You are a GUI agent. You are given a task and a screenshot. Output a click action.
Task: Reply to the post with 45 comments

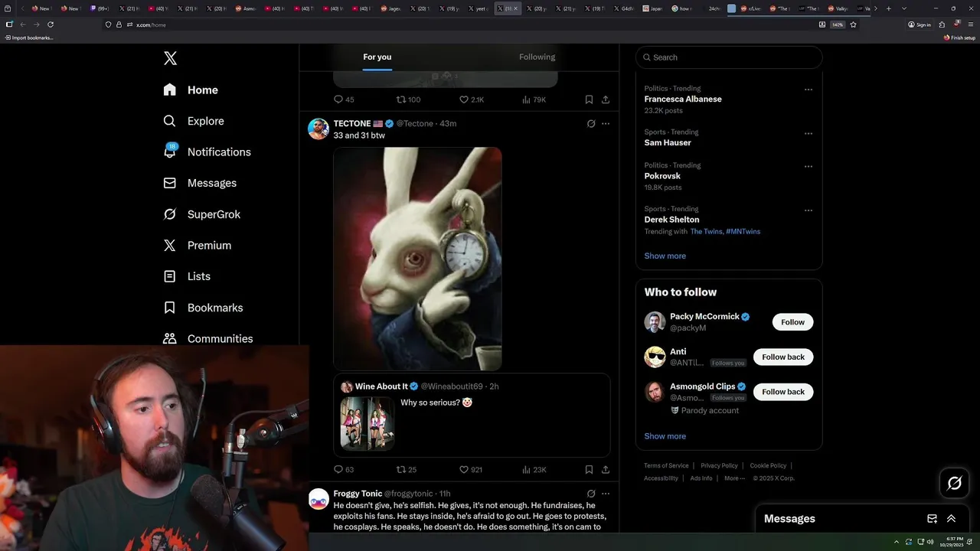click(344, 99)
